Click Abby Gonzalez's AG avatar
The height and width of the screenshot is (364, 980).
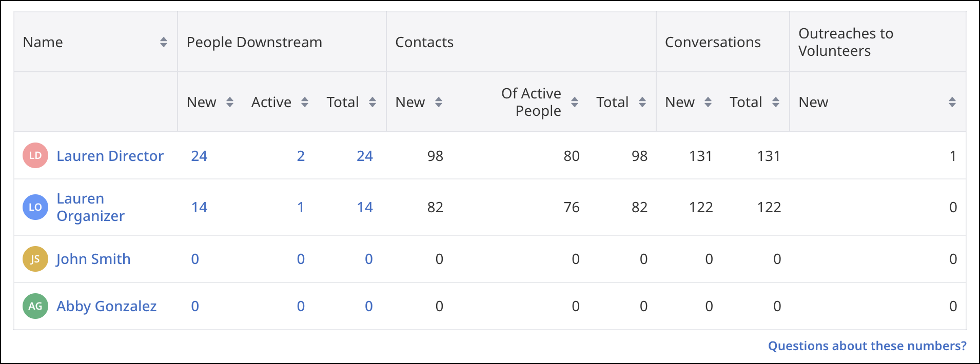35,306
